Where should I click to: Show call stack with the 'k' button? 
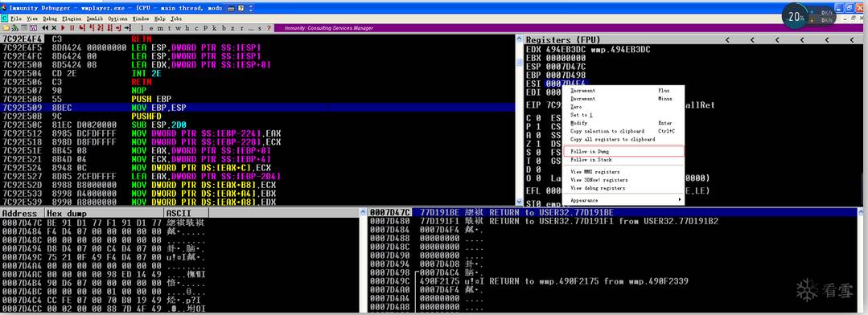click(214, 28)
